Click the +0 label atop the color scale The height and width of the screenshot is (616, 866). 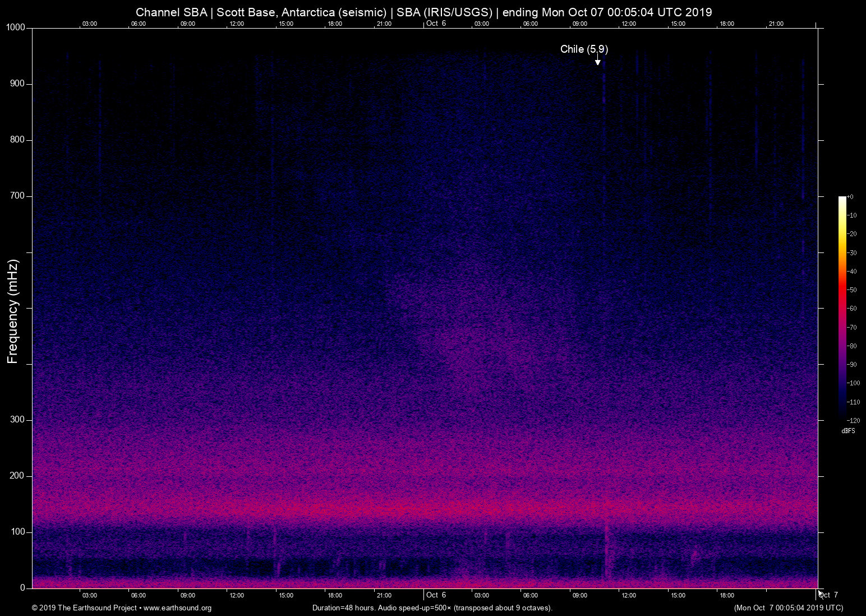click(x=850, y=197)
